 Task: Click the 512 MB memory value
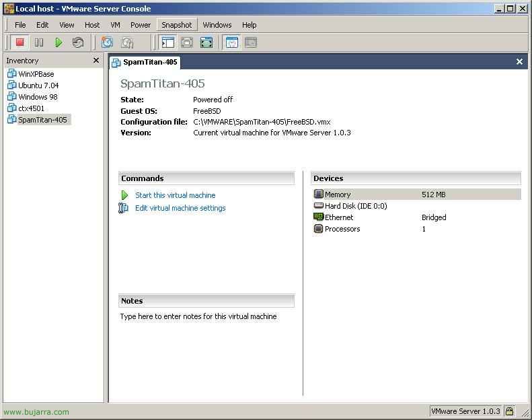434,195
